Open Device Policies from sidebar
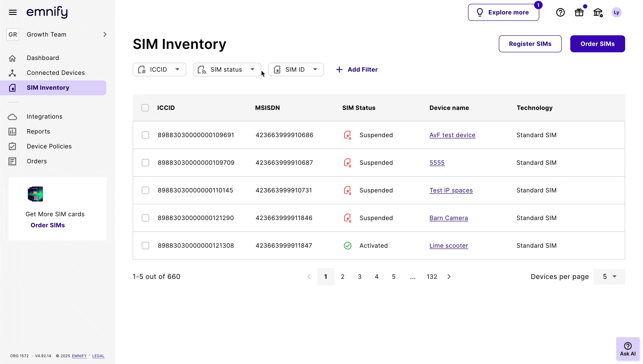643x364 pixels. tap(49, 146)
